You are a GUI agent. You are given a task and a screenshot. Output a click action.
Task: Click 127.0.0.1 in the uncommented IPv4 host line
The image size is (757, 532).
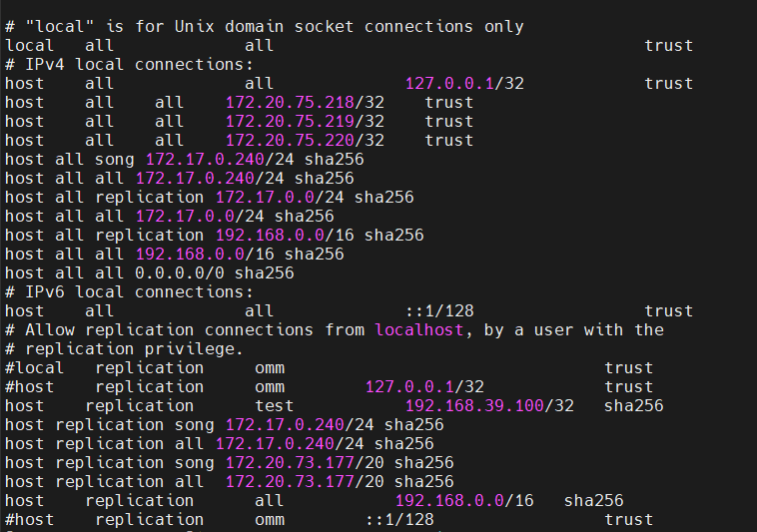[449, 84]
